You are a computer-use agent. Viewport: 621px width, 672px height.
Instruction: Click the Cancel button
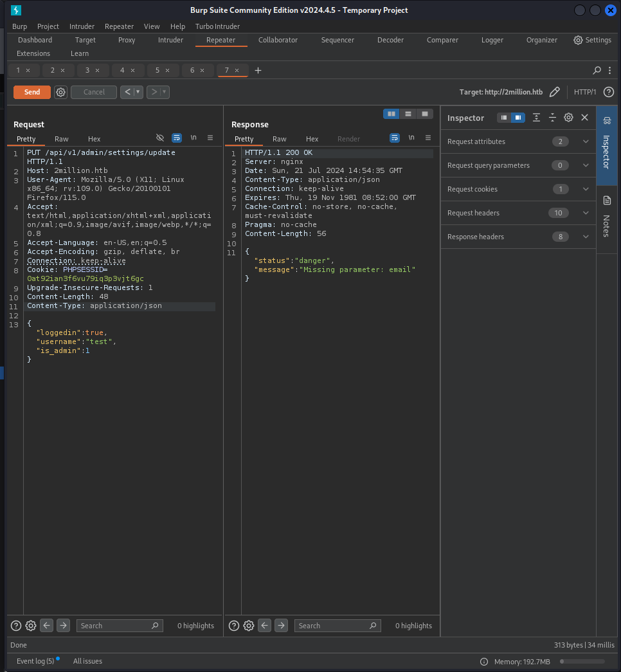point(94,92)
